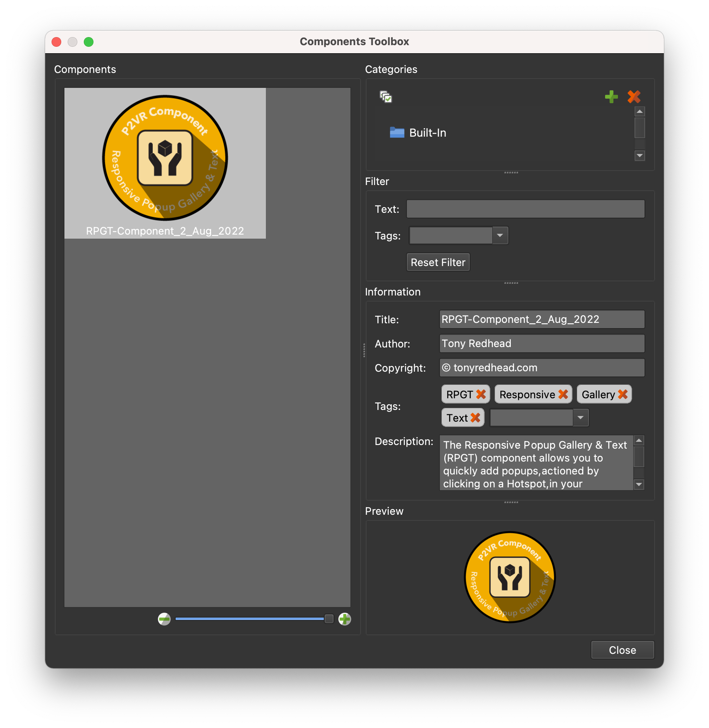Delete the selected category with the red X icon
This screenshot has width=709, height=728.
tap(633, 97)
